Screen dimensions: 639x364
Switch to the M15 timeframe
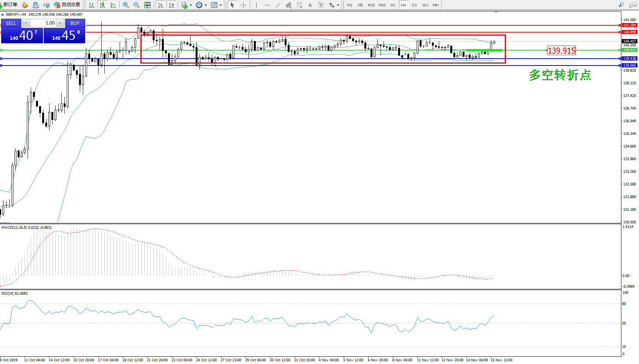tap(371, 5)
